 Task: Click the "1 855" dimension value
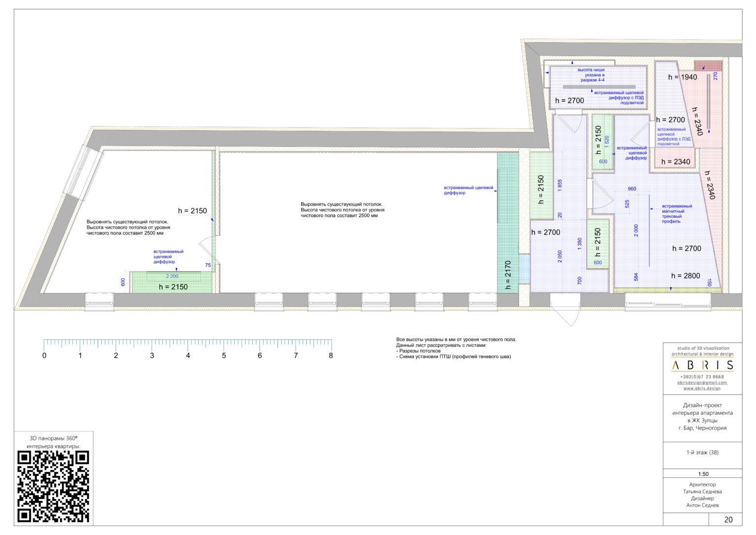click(x=560, y=185)
